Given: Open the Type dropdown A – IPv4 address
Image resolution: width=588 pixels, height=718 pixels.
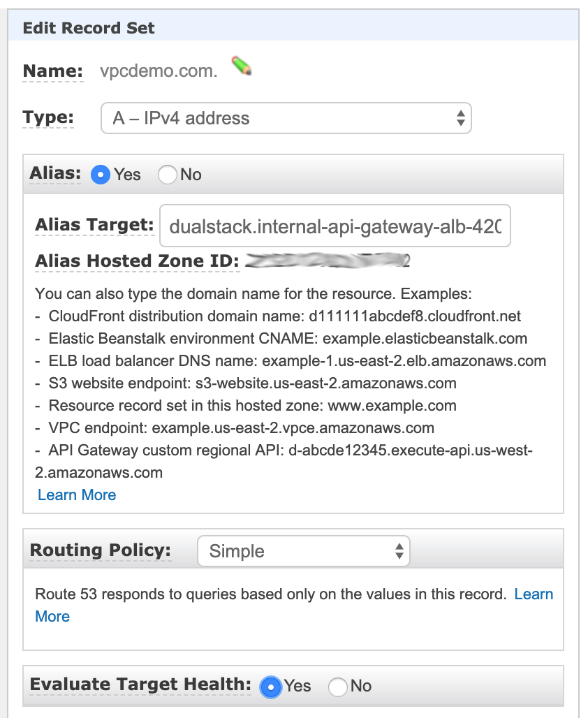Looking at the screenshot, I should (286, 118).
